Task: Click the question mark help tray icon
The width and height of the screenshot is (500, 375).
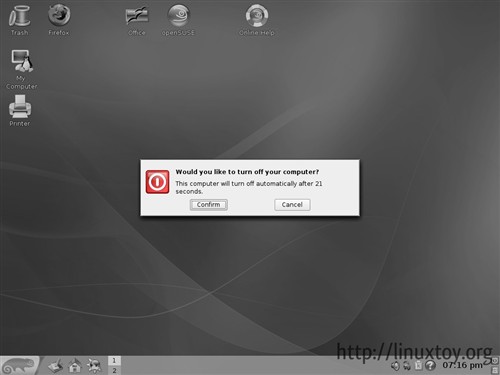Action: click(x=430, y=366)
